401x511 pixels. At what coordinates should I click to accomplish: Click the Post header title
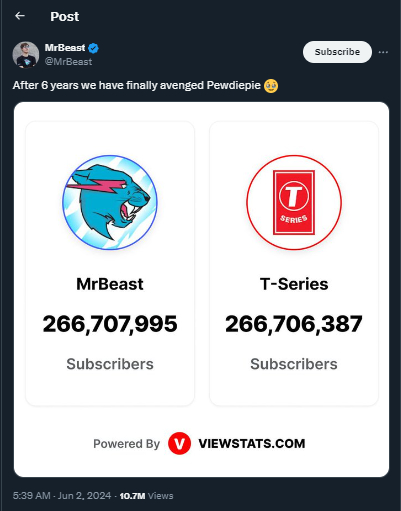pyautogui.click(x=65, y=16)
